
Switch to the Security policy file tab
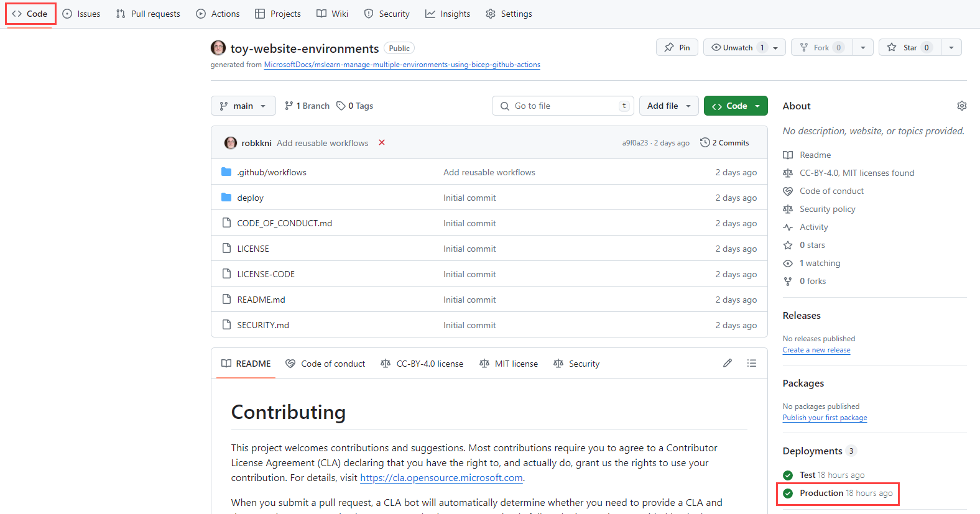pyautogui.click(x=576, y=364)
